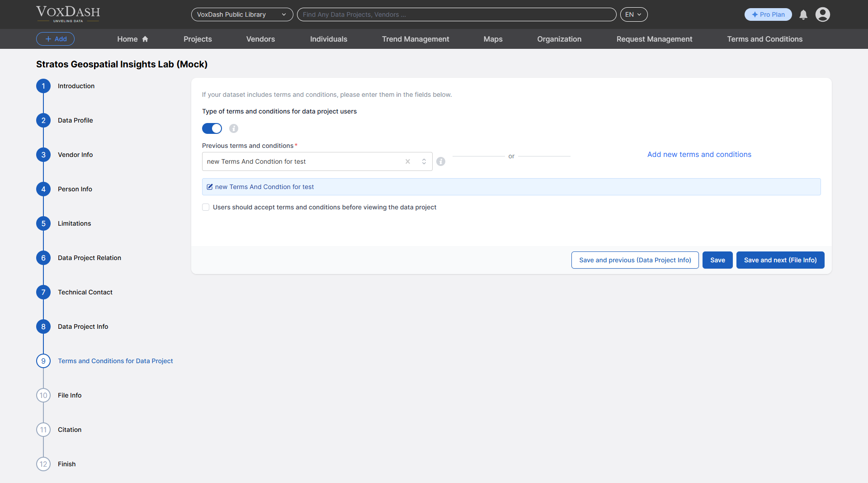The height and width of the screenshot is (483, 868).
Task: Click the info icon beside the terms toggle
Action: 233,128
